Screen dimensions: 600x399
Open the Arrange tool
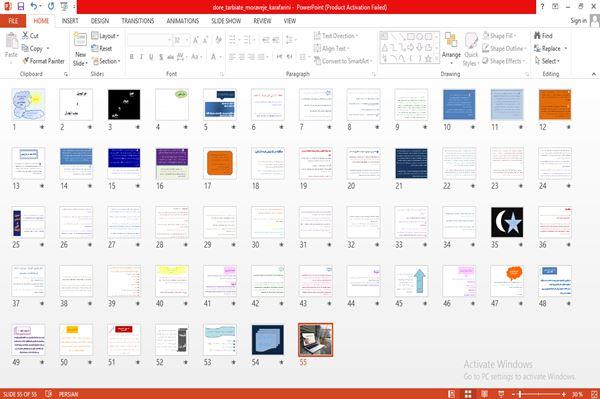point(451,47)
